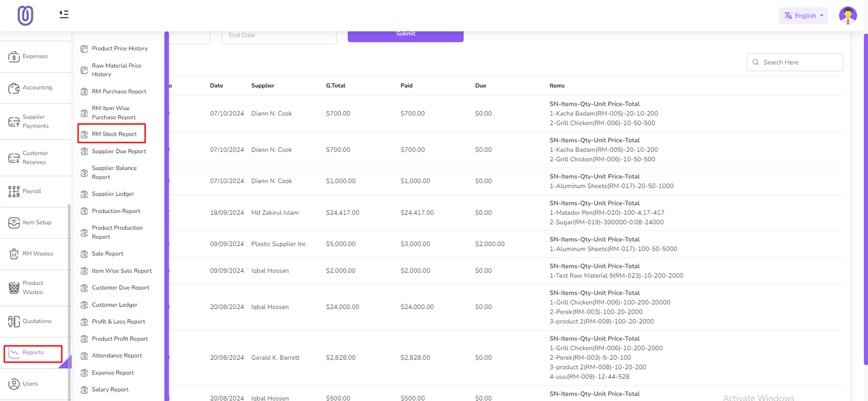Select Profit & Loss Report menu entry
868x401 pixels.
(x=118, y=322)
